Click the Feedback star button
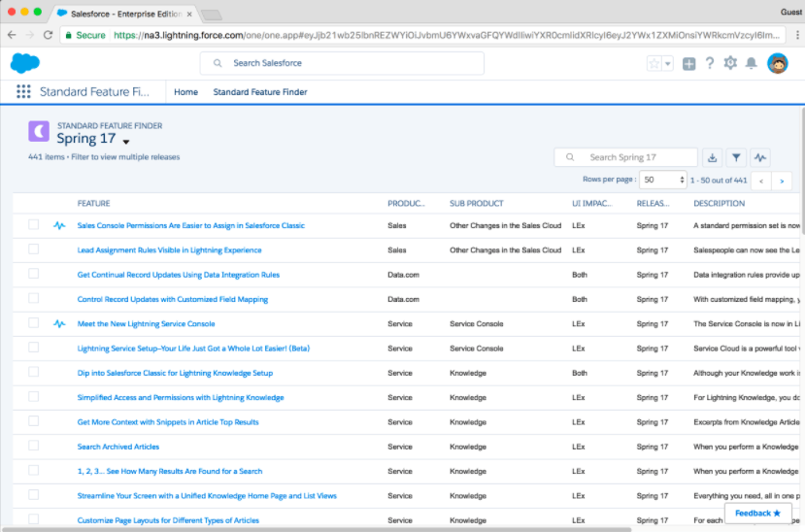The height and width of the screenshot is (532, 805). coord(757,513)
